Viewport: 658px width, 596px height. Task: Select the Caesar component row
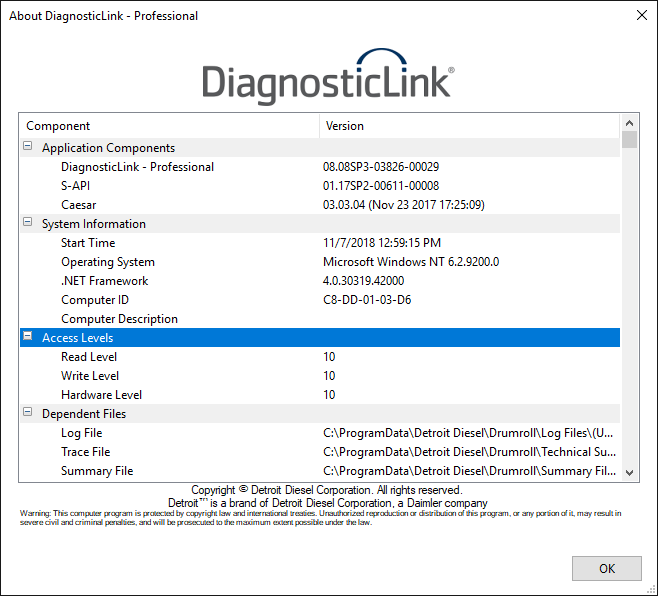(320, 205)
